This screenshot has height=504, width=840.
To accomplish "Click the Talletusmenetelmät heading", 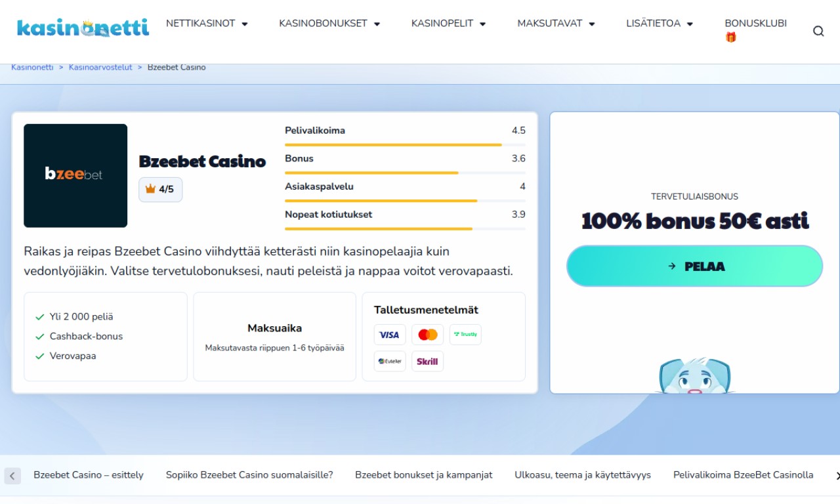I will (x=426, y=310).
